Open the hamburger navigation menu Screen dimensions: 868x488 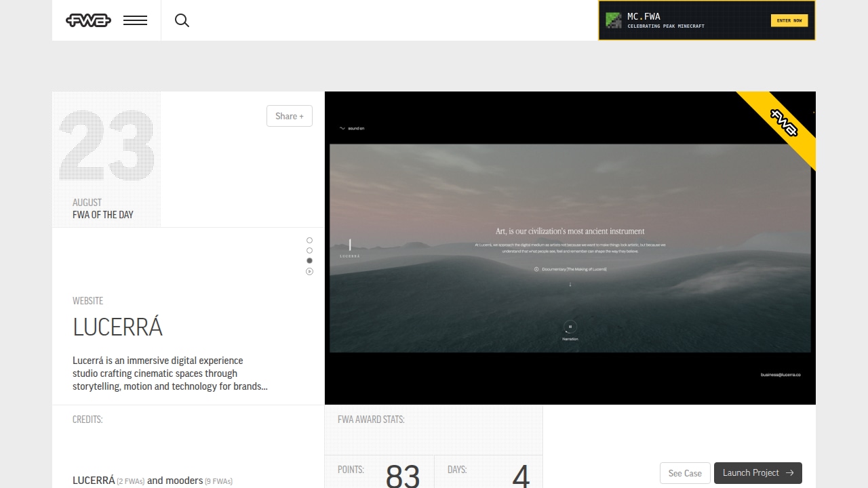click(136, 20)
